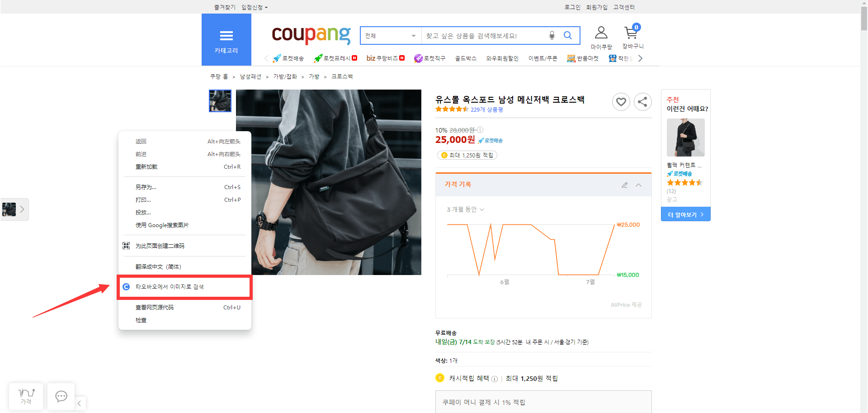Viewport: 868px width, 413px height.
Task: Click the share icon beside the product title
Action: 642,102
